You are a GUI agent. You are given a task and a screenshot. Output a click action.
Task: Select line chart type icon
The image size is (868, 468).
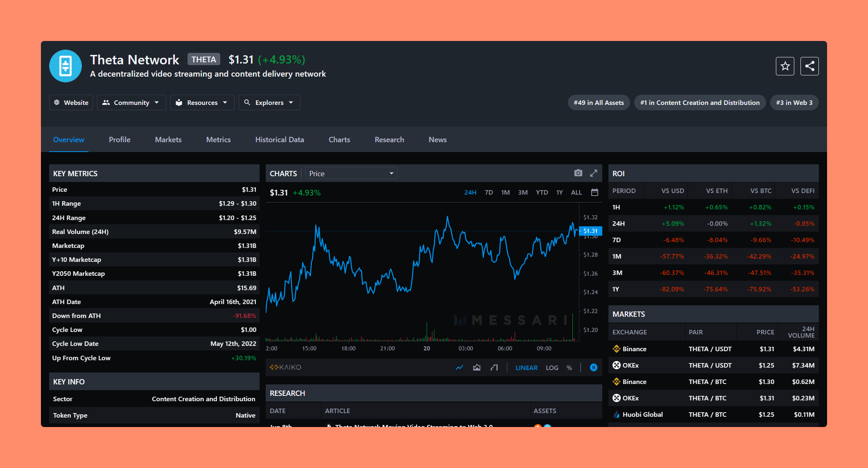(x=459, y=368)
